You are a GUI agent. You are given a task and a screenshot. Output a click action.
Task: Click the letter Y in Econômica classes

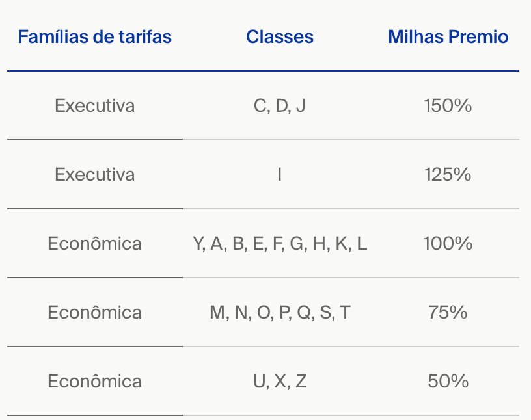[x=198, y=244]
